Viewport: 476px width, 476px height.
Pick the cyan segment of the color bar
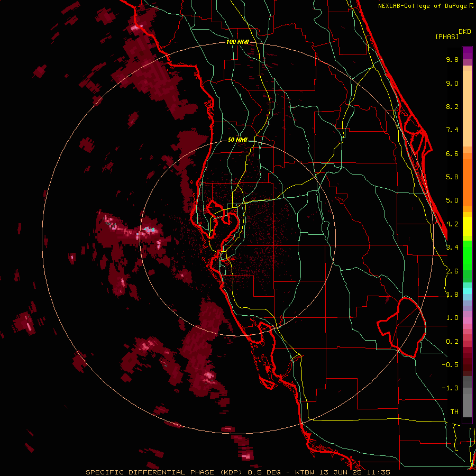click(x=467, y=291)
